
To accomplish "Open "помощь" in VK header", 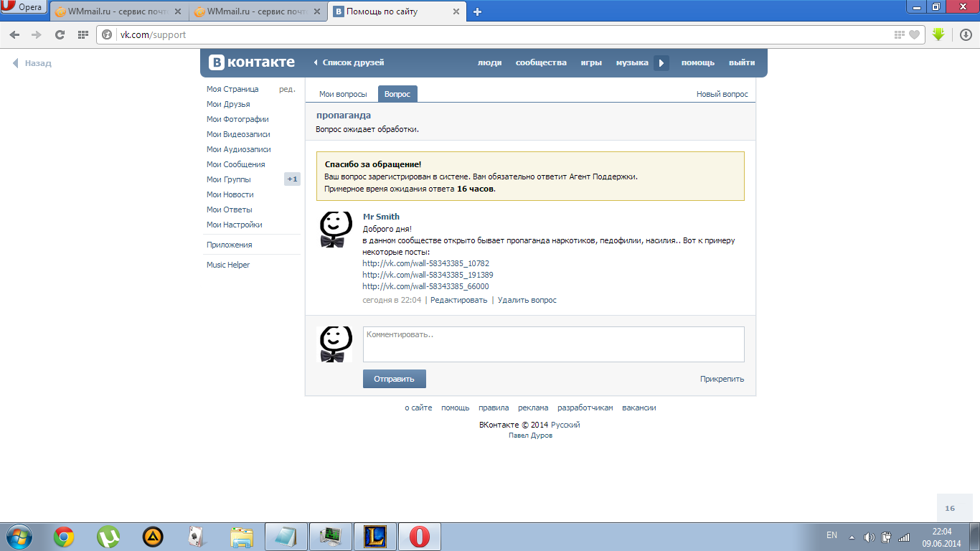I will (698, 62).
